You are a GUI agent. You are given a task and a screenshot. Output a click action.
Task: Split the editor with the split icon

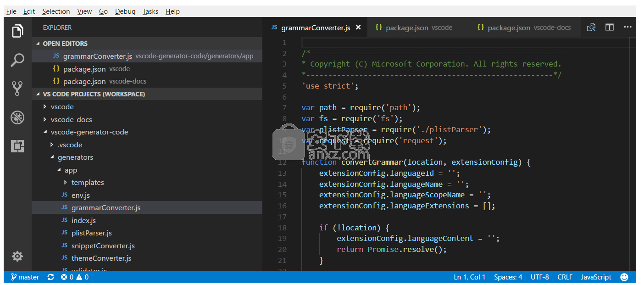tap(610, 28)
